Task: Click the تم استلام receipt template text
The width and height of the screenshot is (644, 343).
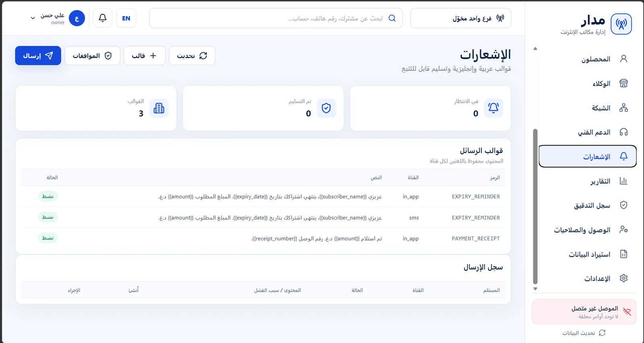Action: (316, 238)
